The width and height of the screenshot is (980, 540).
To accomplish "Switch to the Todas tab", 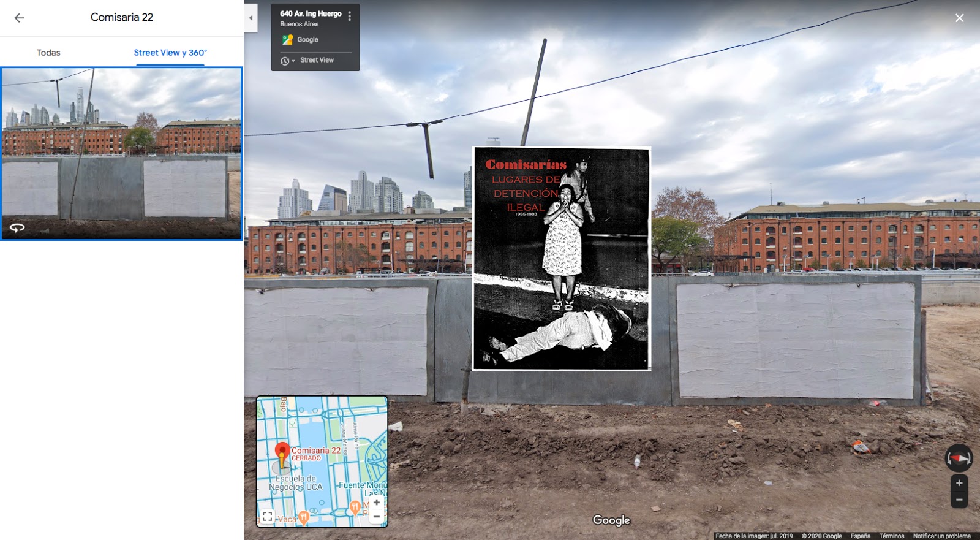I will pos(48,53).
